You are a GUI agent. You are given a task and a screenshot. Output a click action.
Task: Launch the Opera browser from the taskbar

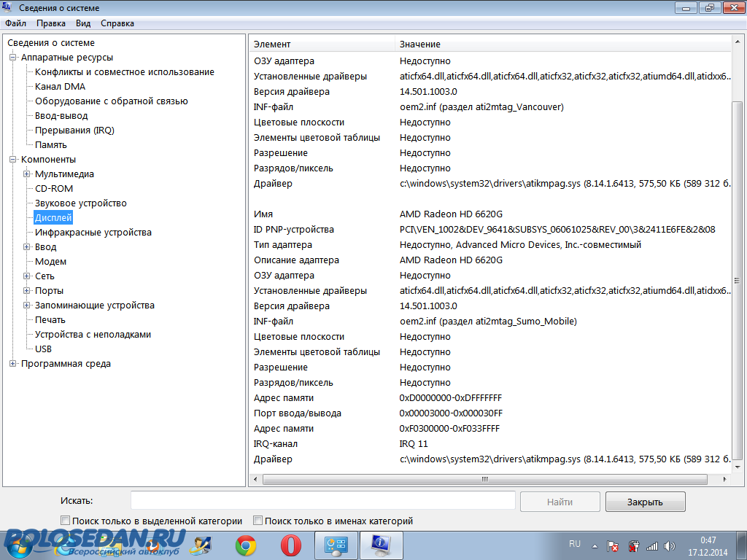[291, 545]
